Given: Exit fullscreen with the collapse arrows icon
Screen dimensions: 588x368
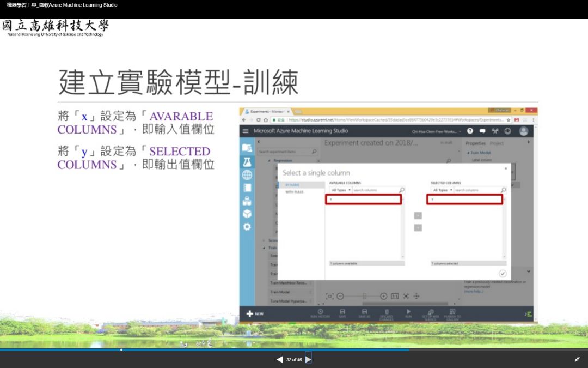Looking at the screenshot, I should (577, 360).
